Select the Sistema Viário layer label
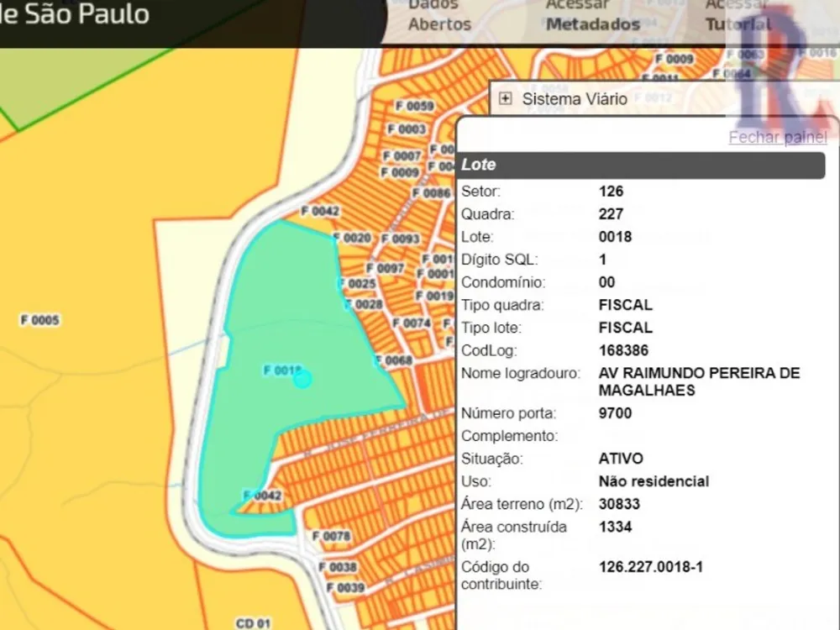 pos(575,99)
